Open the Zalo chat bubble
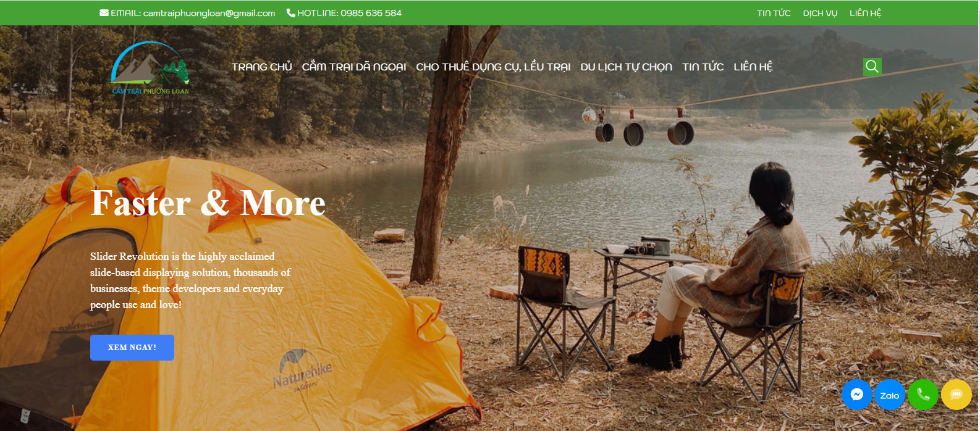Screen dimensions: 980x431 tap(890, 395)
